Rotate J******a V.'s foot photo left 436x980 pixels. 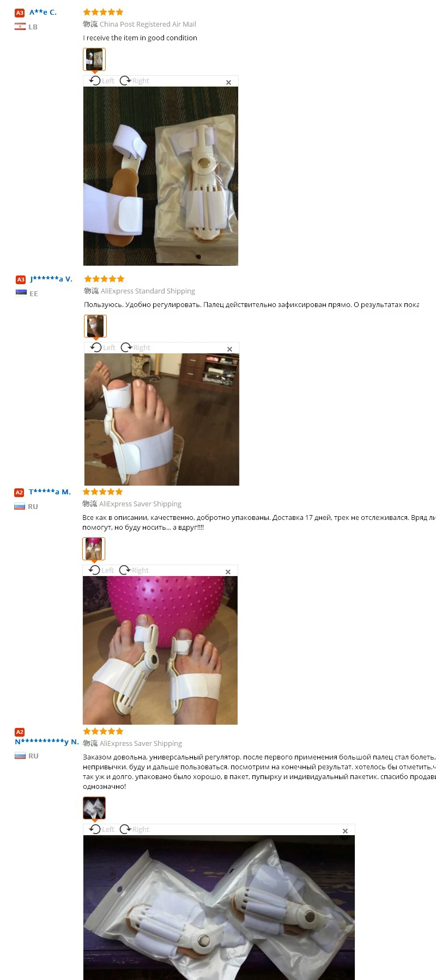(x=103, y=347)
